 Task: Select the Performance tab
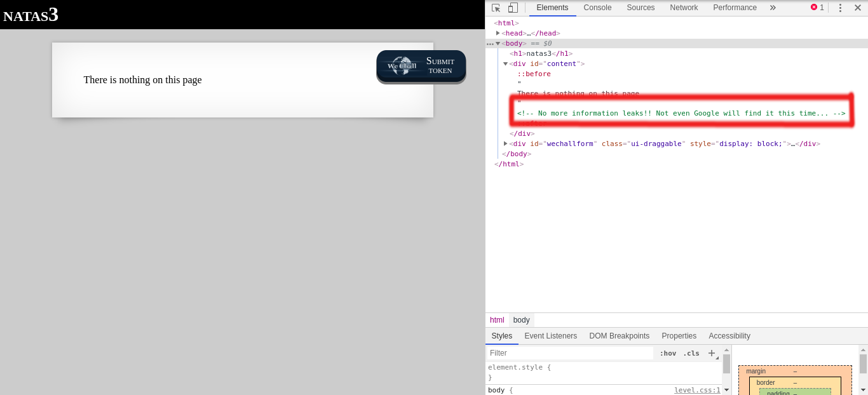tap(735, 8)
